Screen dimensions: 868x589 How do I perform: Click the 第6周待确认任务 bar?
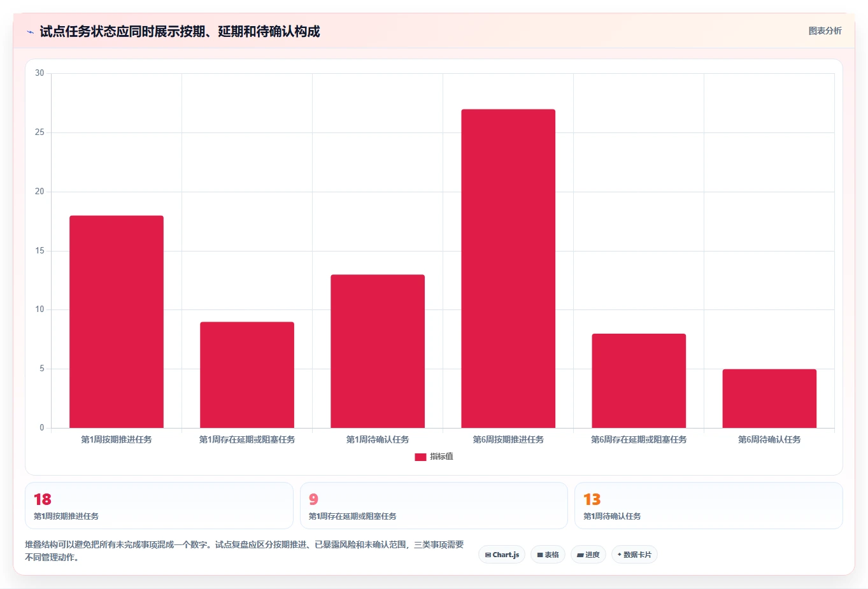point(769,399)
